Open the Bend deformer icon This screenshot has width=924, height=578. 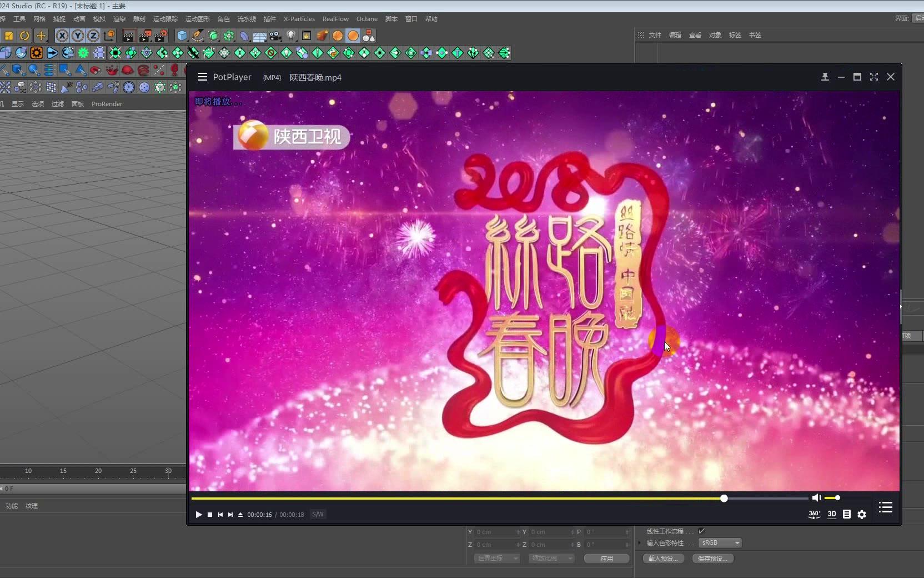[x=244, y=36]
